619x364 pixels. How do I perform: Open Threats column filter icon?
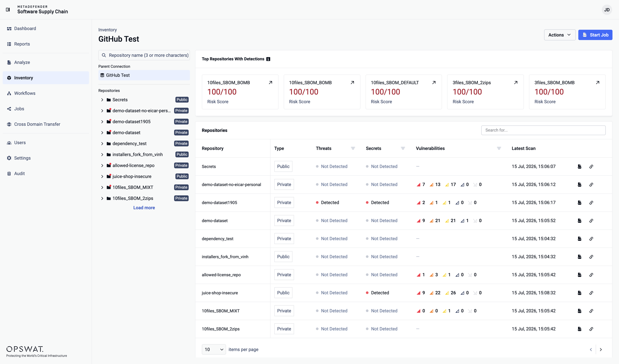click(x=353, y=148)
